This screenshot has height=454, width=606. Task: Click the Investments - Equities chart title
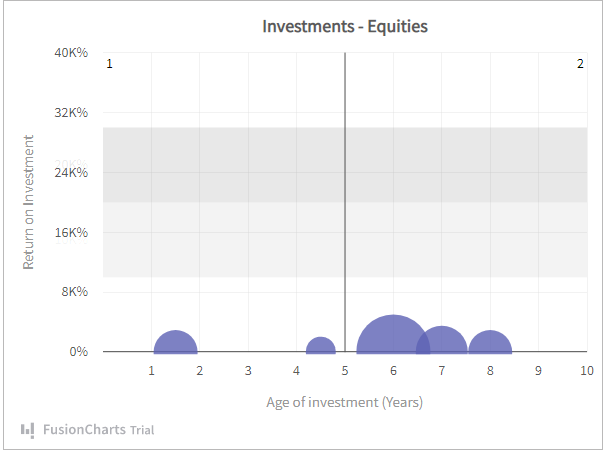coord(345,26)
